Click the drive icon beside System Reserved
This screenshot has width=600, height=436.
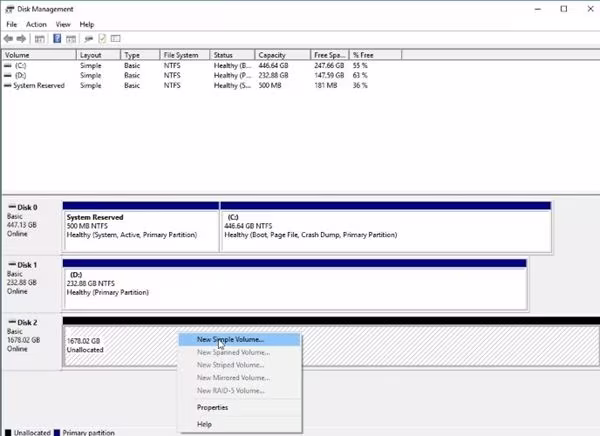click(8, 85)
